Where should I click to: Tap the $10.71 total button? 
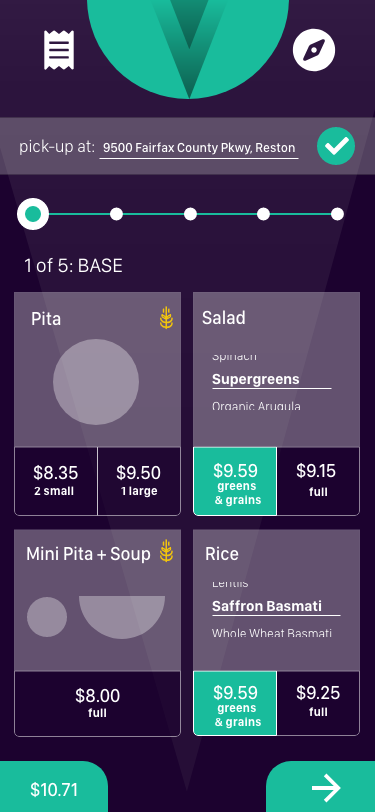[54, 787]
